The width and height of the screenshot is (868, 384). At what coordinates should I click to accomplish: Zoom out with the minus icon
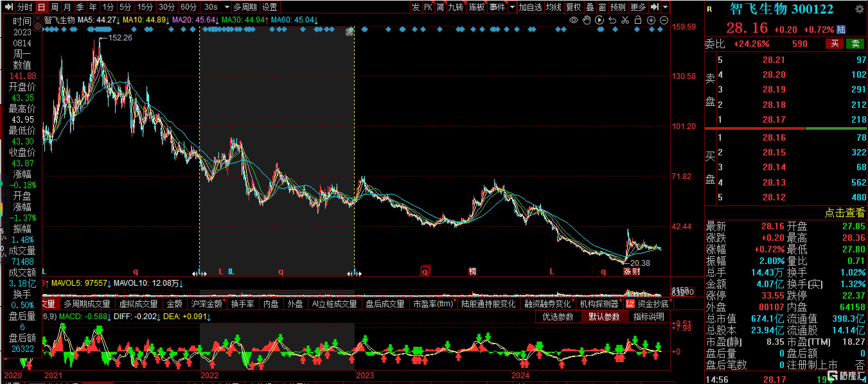coord(664,20)
